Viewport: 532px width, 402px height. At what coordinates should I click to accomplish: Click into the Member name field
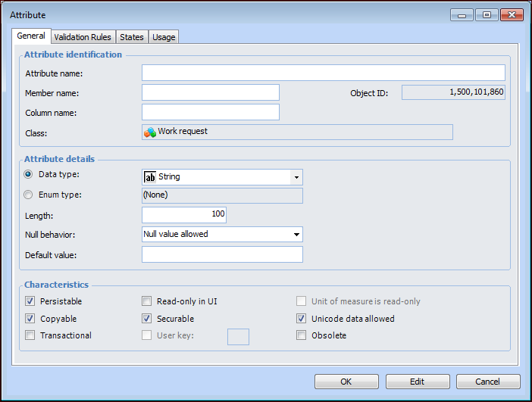[x=211, y=92]
